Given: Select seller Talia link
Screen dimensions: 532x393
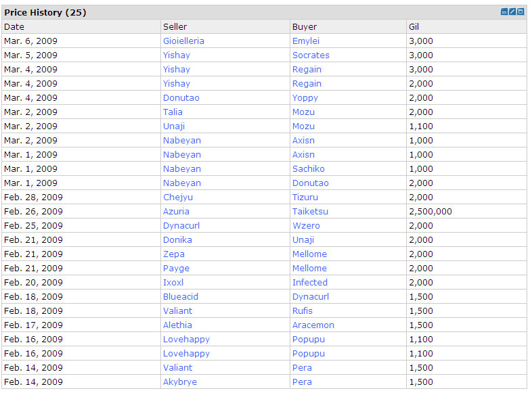Looking at the screenshot, I should 173,112.
